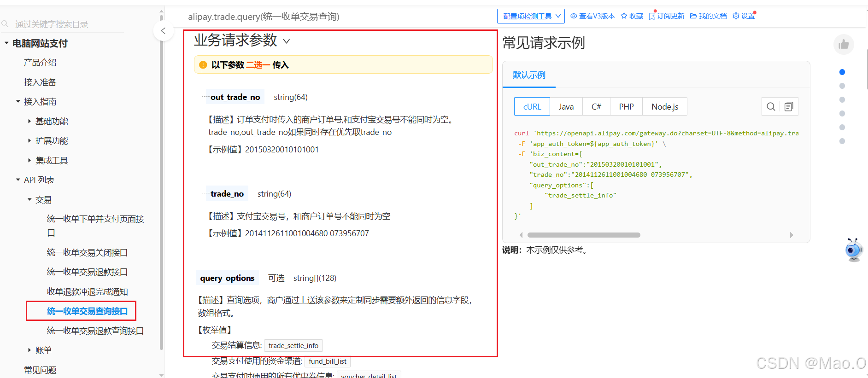Jump to the second page anchor dot
868x378 pixels.
(x=842, y=86)
